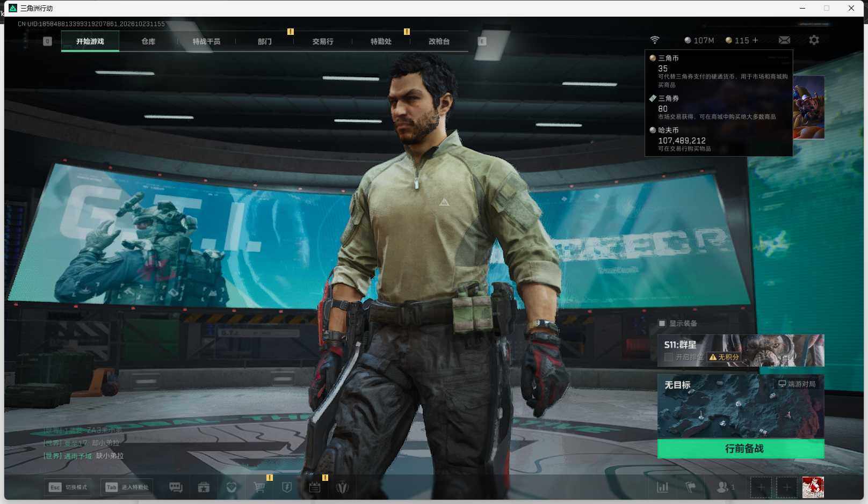Open the settings gear icon
This screenshot has width=868, height=504.
[814, 40]
